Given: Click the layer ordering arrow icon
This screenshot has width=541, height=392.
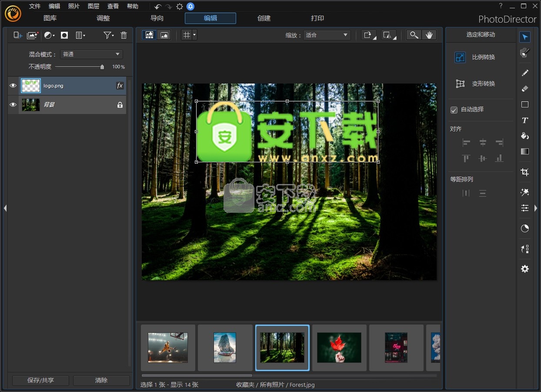Looking at the screenshot, I should 525,249.
